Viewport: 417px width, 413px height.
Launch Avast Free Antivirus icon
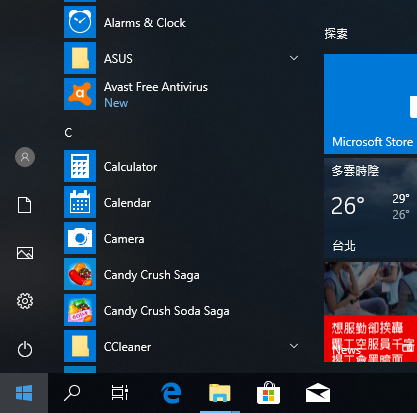point(80,94)
